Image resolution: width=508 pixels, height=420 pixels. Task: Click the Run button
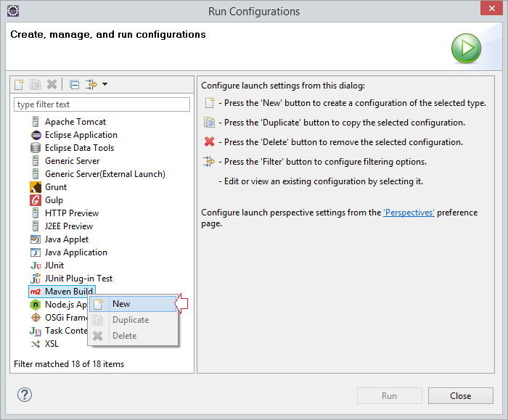[390, 396]
